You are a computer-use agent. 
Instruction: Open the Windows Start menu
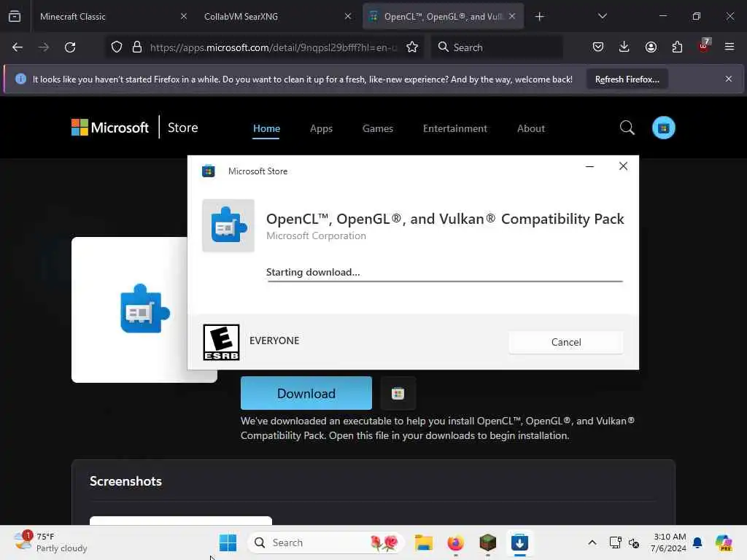pos(228,542)
